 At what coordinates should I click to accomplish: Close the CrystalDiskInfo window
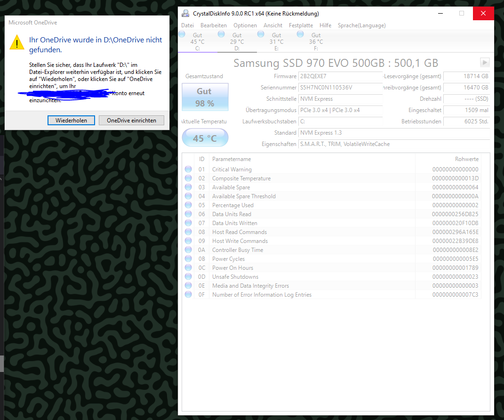click(x=483, y=13)
